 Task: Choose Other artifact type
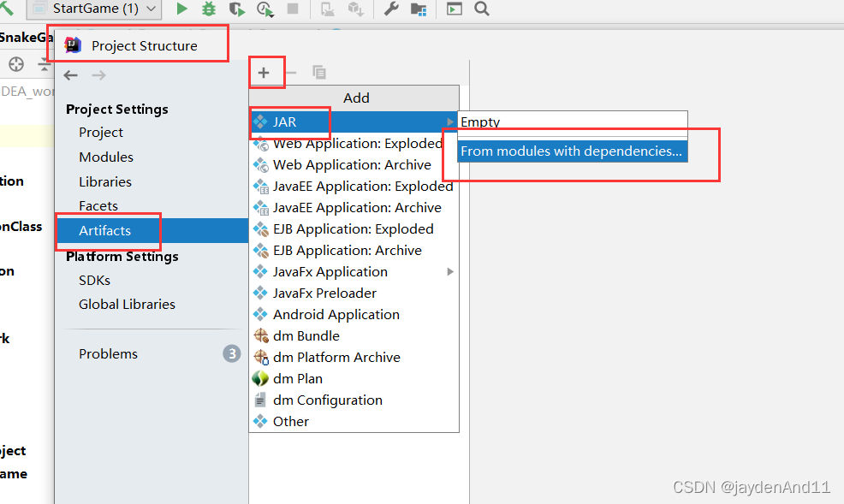click(354, 422)
